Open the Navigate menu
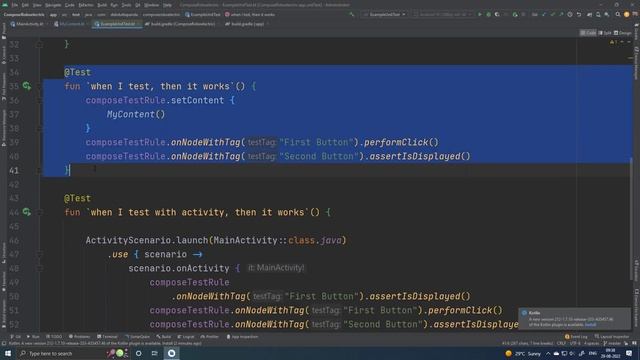Screen dimensions: 640x360 [53, 5]
